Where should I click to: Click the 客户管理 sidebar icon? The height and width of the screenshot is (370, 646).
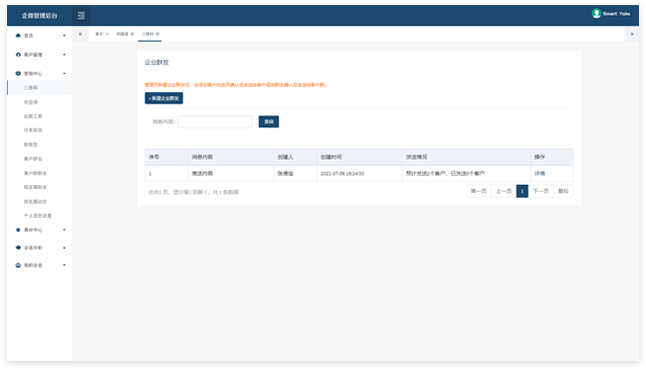[x=18, y=54]
